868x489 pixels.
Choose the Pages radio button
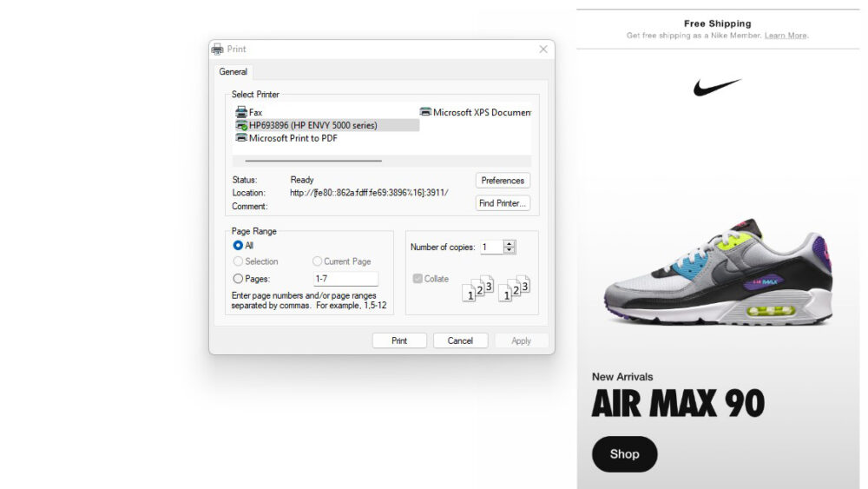click(238, 279)
